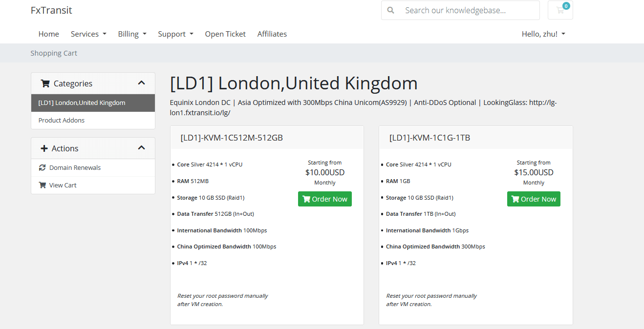Open the Services dropdown menu
The height and width of the screenshot is (329, 644).
pyautogui.click(x=88, y=34)
